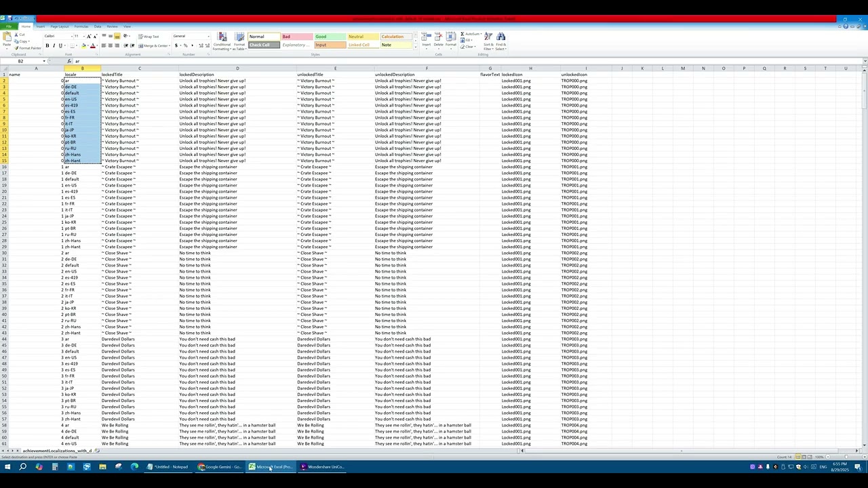Decrease font size with shrink icon

click(95, 37)
